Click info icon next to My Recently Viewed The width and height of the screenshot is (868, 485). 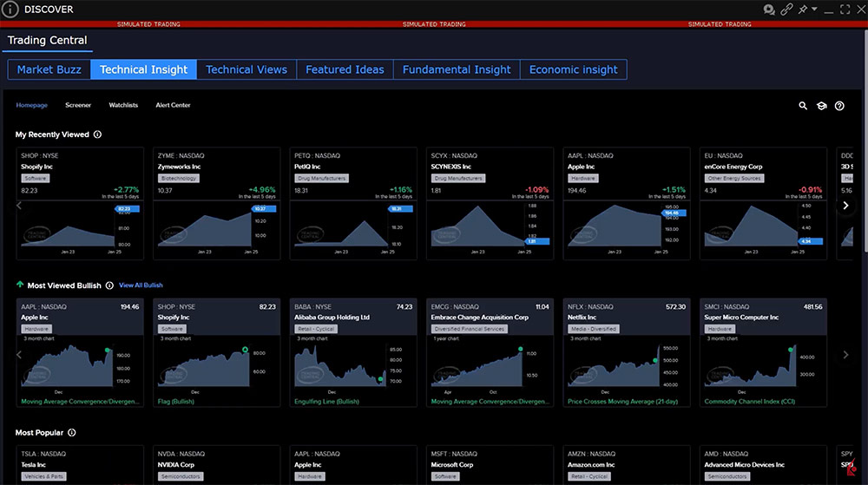(x=97, y=134)
